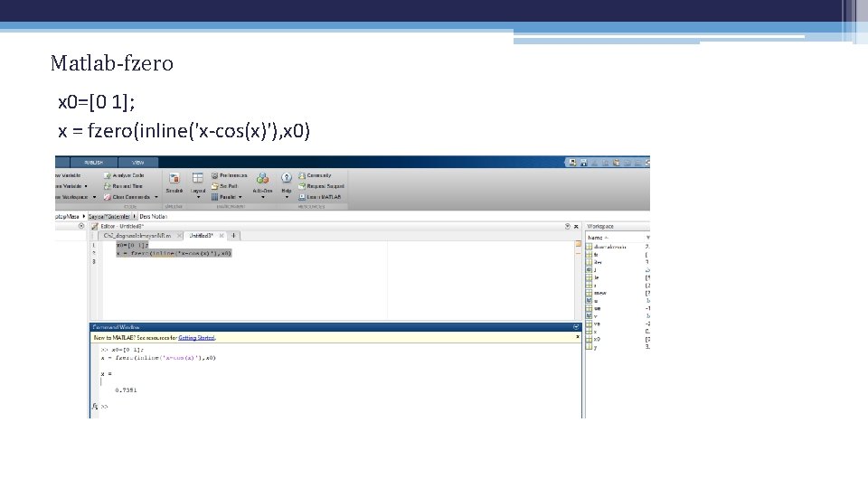868x488 pixels.
Task: Click the first icon on the quick access toolbar
Action: click(x=572, y=163)
